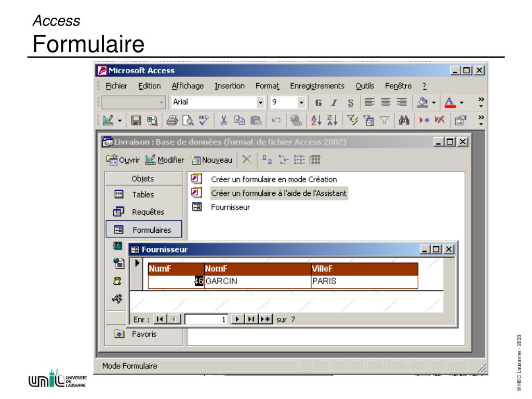
Task: Click the Insert Hyperlink globe icon
Action: coord(296,121)
